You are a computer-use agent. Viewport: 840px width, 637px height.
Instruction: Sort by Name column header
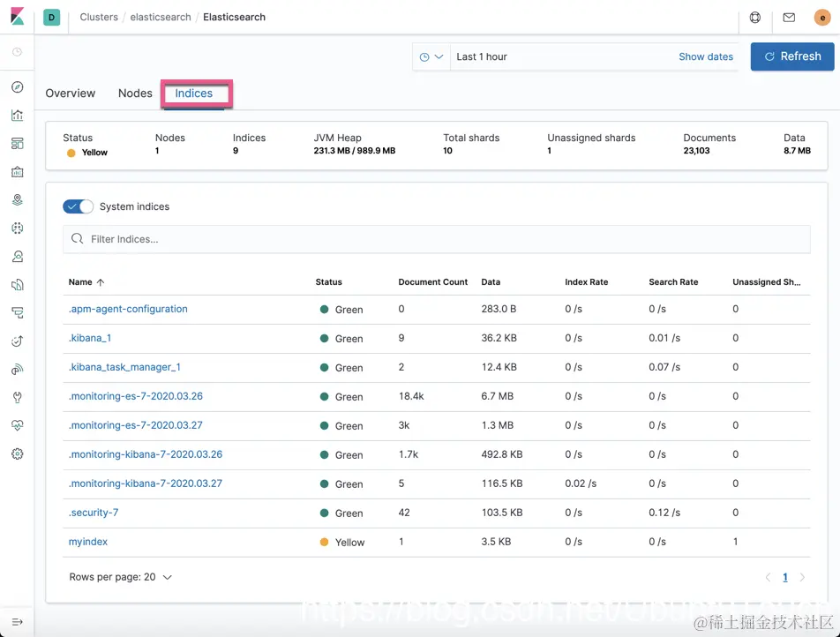click(x=86, y=281)
